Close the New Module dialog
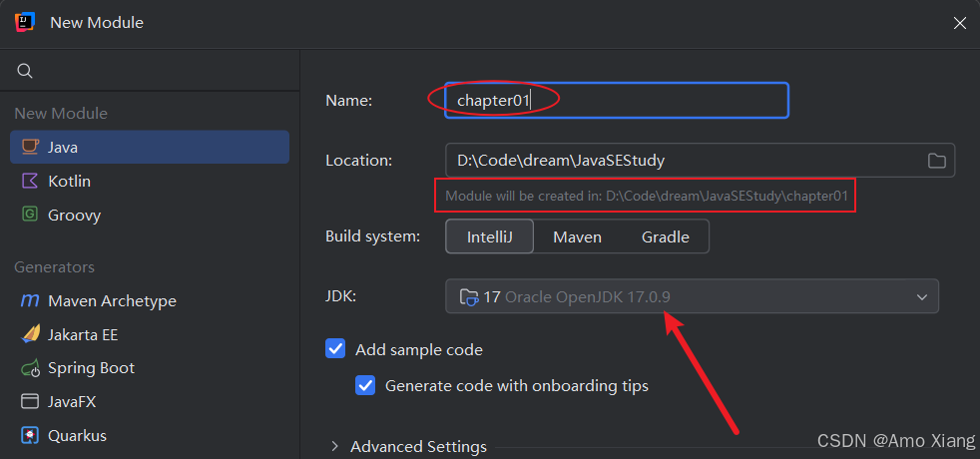The image size is (980, 459). click(x=959, y=22)
